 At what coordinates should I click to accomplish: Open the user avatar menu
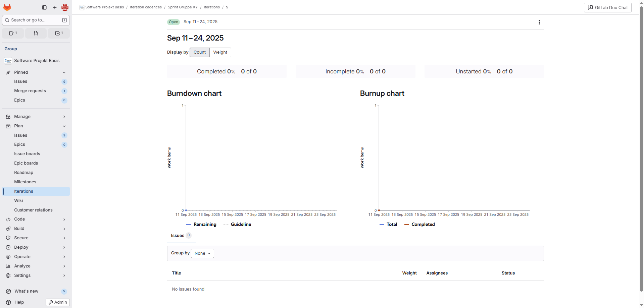(65, 7)
